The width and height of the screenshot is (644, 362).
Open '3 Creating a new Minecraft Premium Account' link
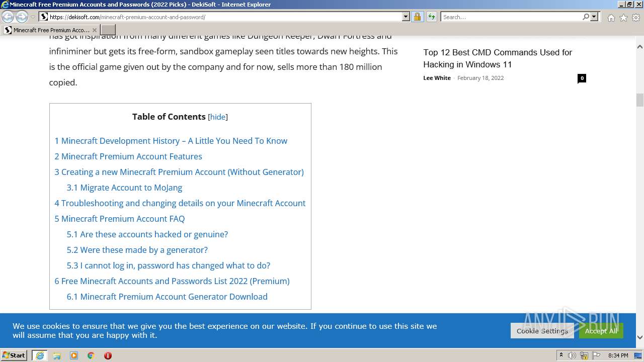point(179,172)
